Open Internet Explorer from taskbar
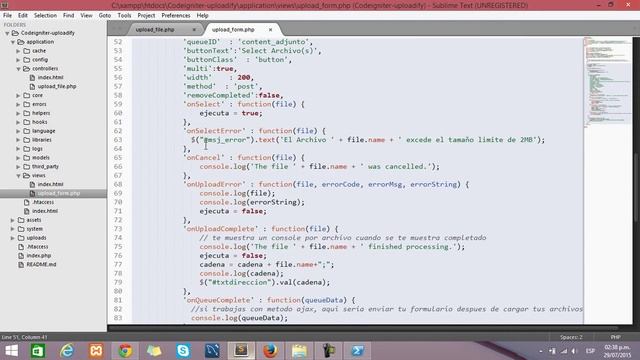 coord(67,351)
